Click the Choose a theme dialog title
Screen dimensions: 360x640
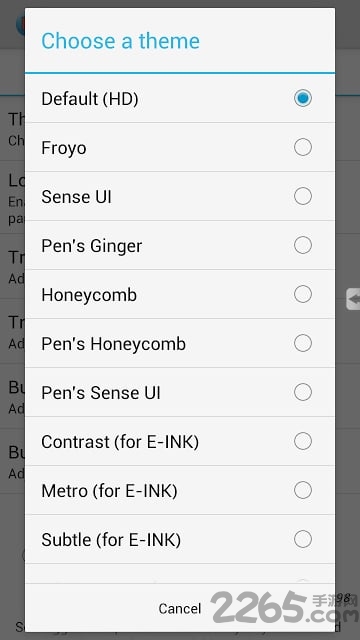[x=120, y=41]
